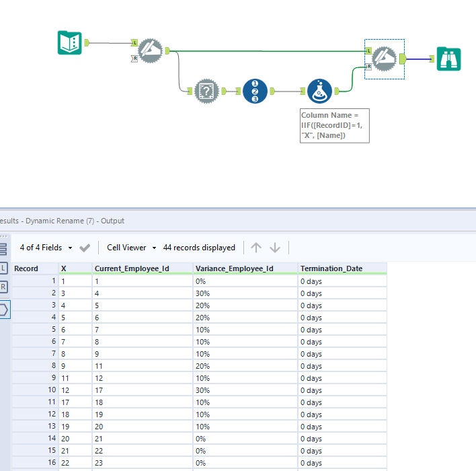Screen dimensions: 476x471
Task: Toggle the L input anchor results view
Action: tap(4, 268)
